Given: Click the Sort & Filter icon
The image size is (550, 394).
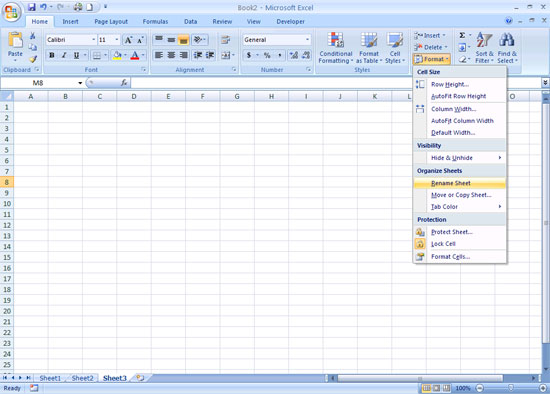Looking at the screenshot, I should click(x=484, y=40).
